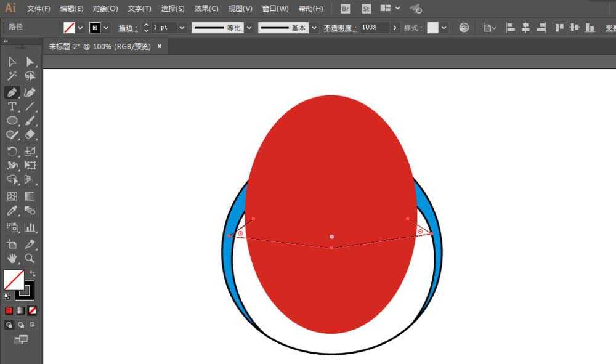Viewport: 616px width, 364px height.
Task: Open the 样式 style dropdown
Action: coord(445,28)
